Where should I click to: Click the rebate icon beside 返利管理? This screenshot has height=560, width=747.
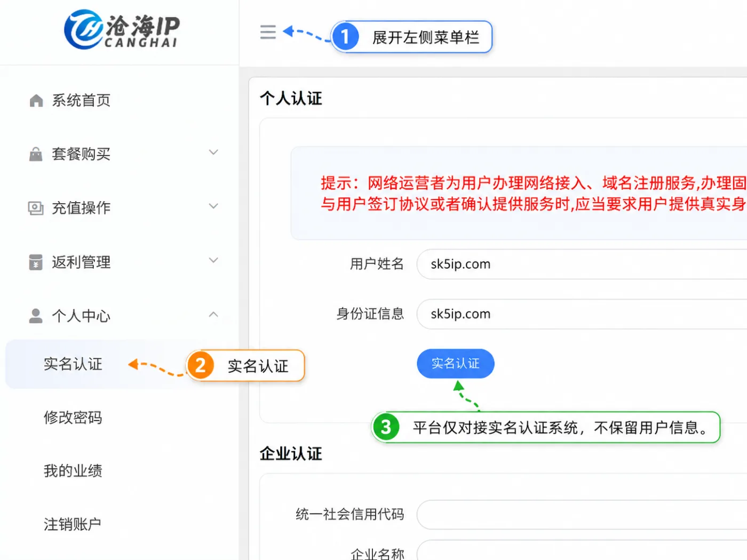[x=36, y=262]
